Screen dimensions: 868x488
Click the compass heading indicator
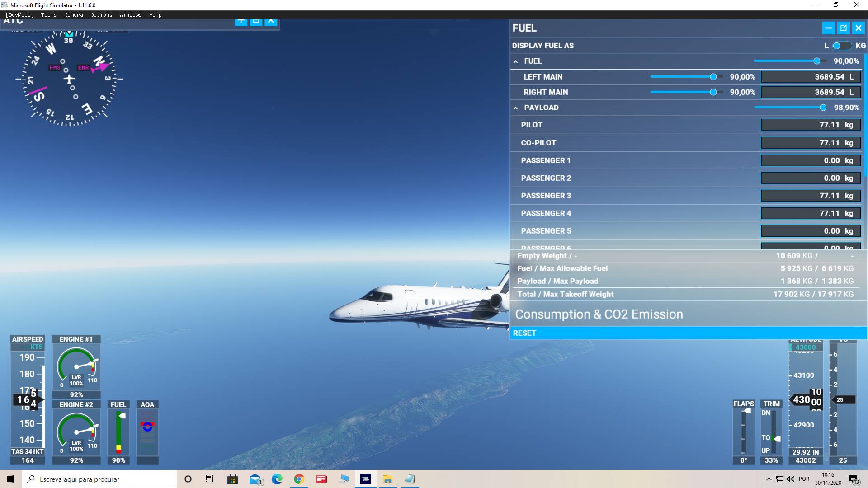tap(69, 79)
